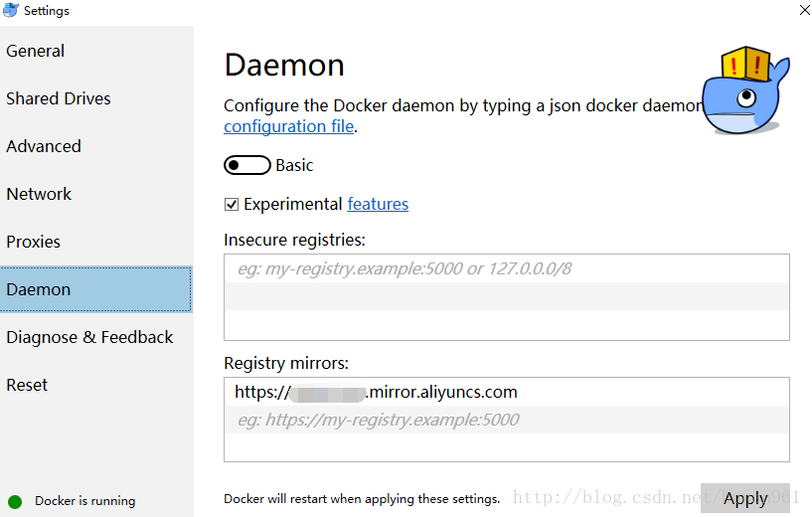Follow the Experimental features link

(378, 204)
